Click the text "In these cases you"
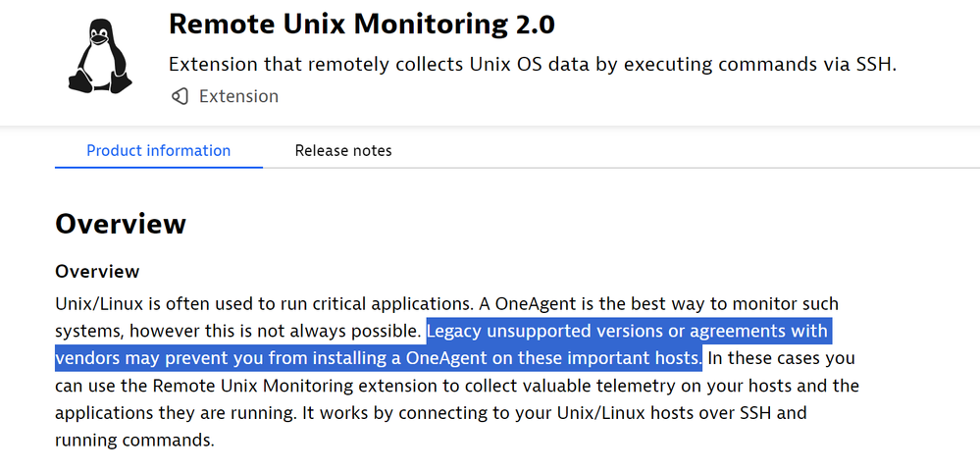This screenshot has height=472, width=980. (x=781, y=357)
